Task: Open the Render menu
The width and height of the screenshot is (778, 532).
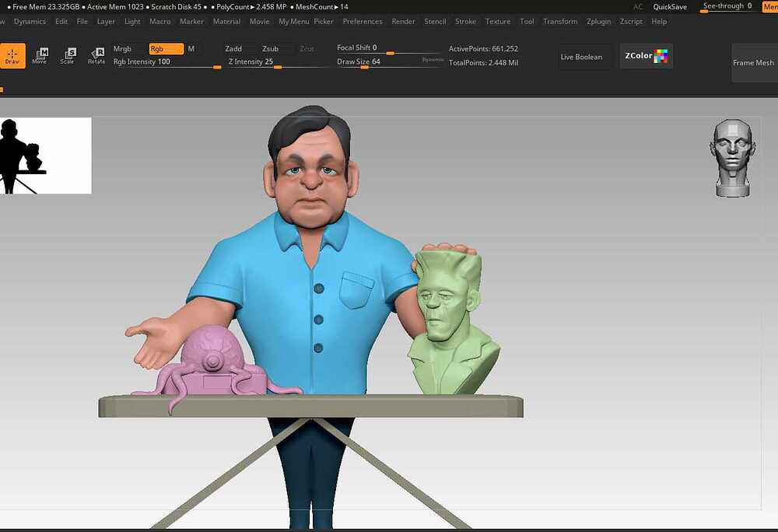Action: click(x=403, y=21)
